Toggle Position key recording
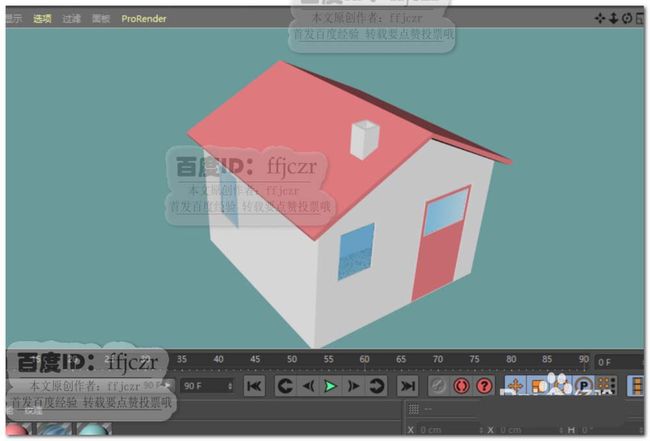Image resolution: width=650 pixels, height=441 pixels. (515, 386)
